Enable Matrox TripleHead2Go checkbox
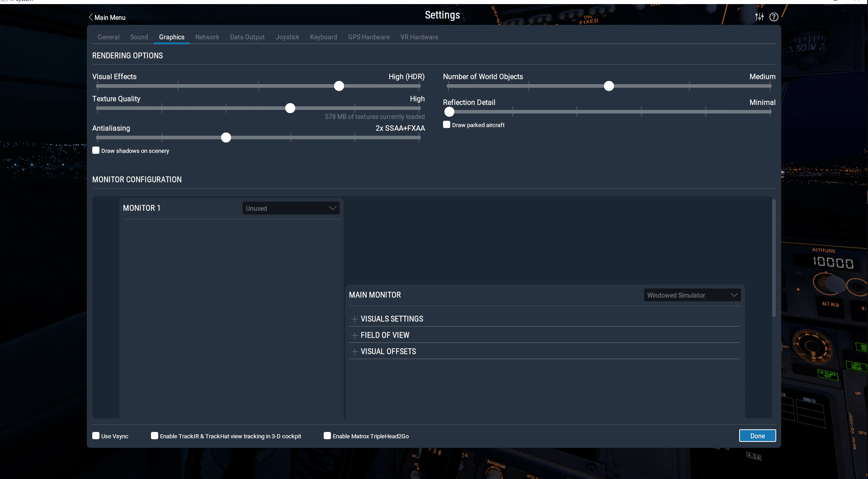The image size is (868, 479). (x=327, y=436)
